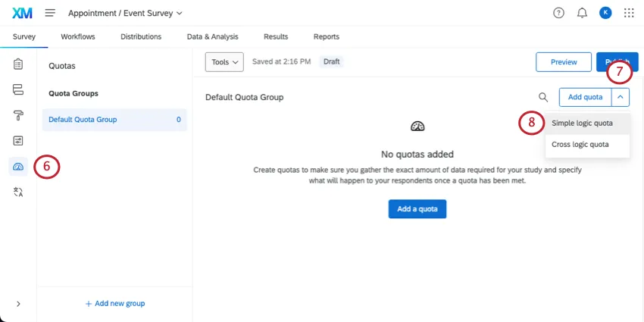Open the apps grid switcher

[629, 13]
